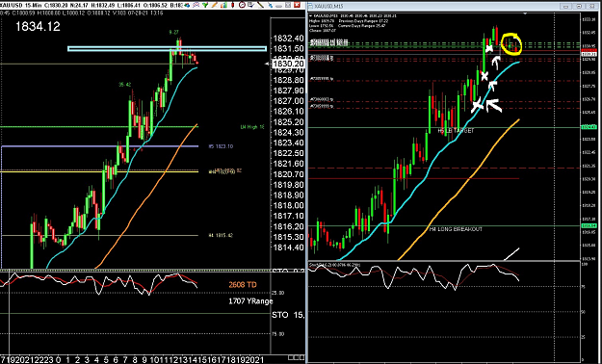The height and width of the screenshot is (364, 602).
Task: Select the orange pencil drawing tool
Action: tap(215, 5)
